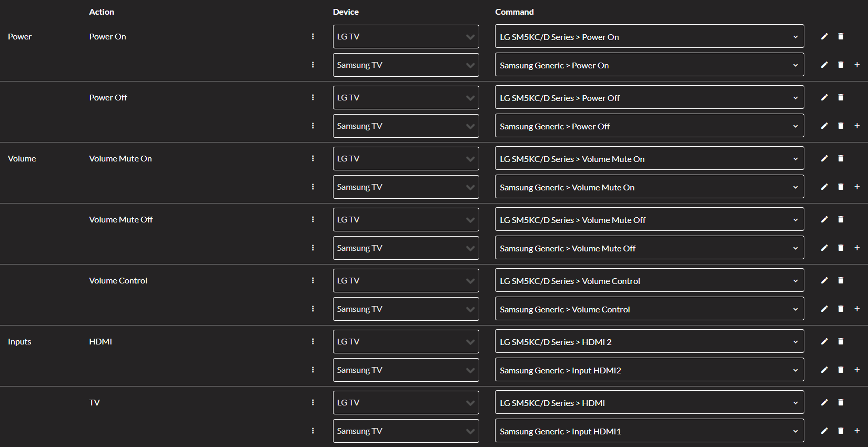Viewport: 868px width, 447px height.
Task: Click edit pencil for LG Power On command
Action: pos(824,36)
